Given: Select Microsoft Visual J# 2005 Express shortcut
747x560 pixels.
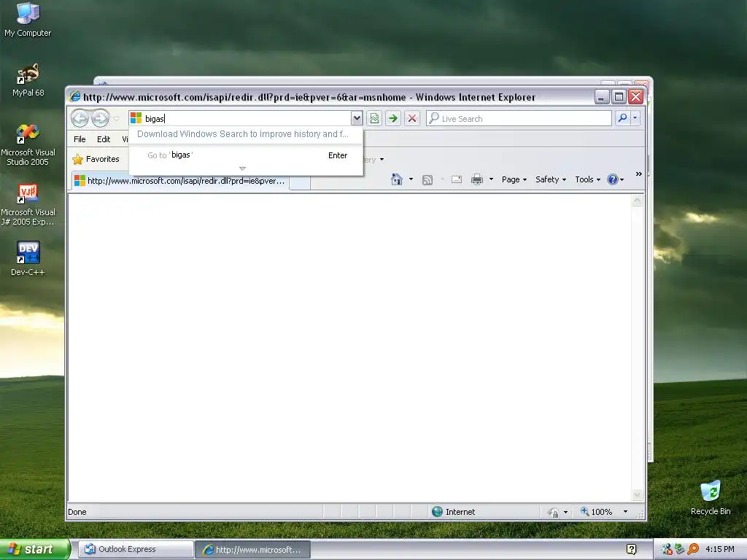Looking at the screenshot, I should coord(28,205).
